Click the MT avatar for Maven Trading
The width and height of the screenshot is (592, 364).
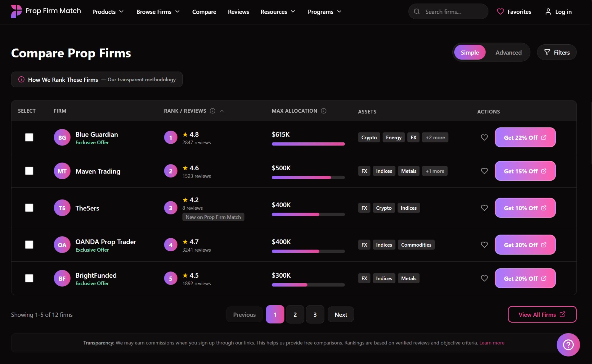[x=62, y=171]
